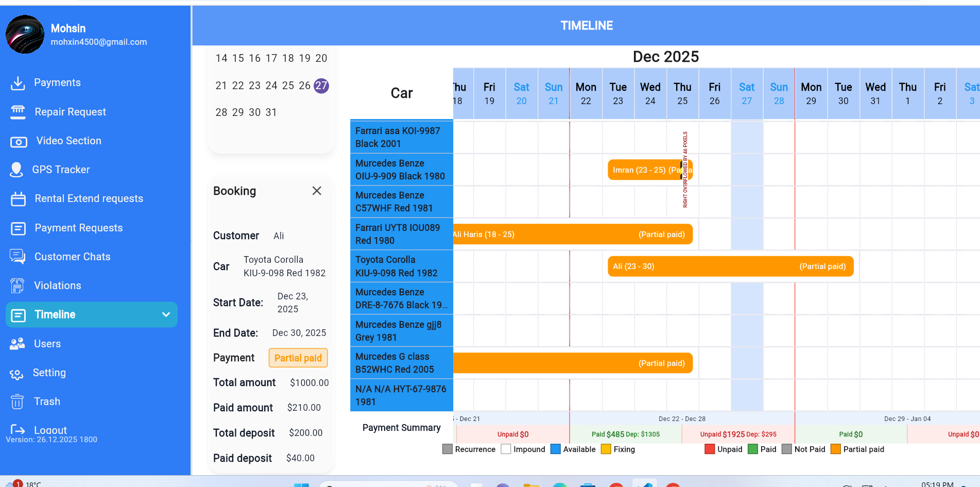The height and width of the screenshot is (487, 980).
Task: Click Mohsin profile avatar
Action: 25,35
